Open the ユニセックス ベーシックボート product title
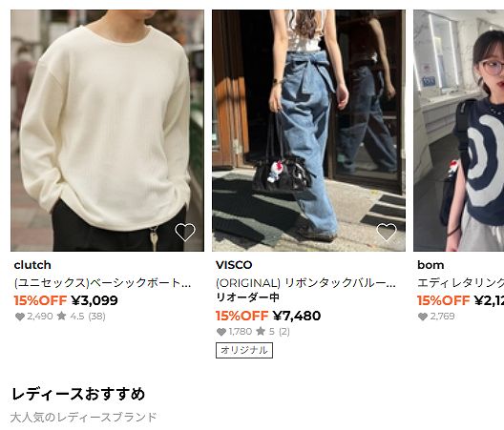504x430 pixels. pos(102,283)
